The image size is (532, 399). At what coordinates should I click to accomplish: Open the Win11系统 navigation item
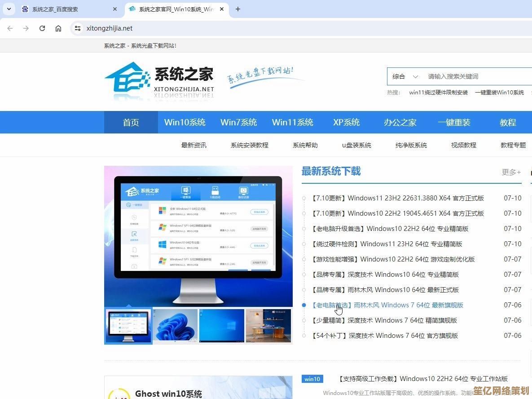(x=292, y=122)
